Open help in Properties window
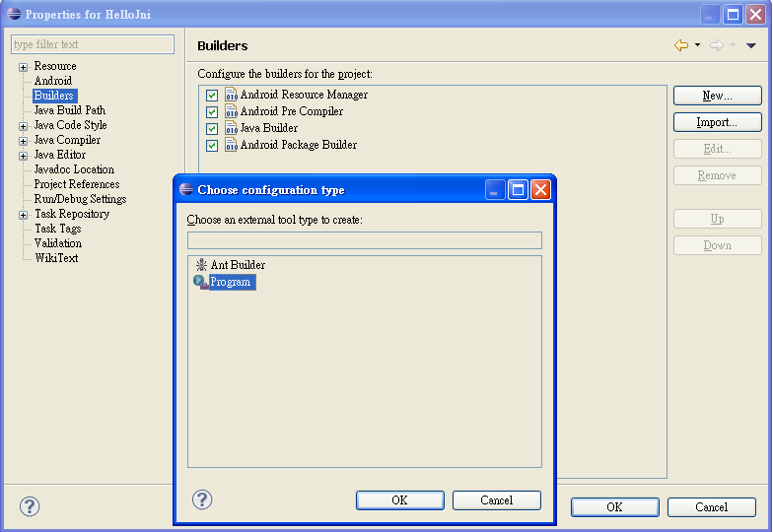Screen dimensions: 773x532 click(30, 506)
